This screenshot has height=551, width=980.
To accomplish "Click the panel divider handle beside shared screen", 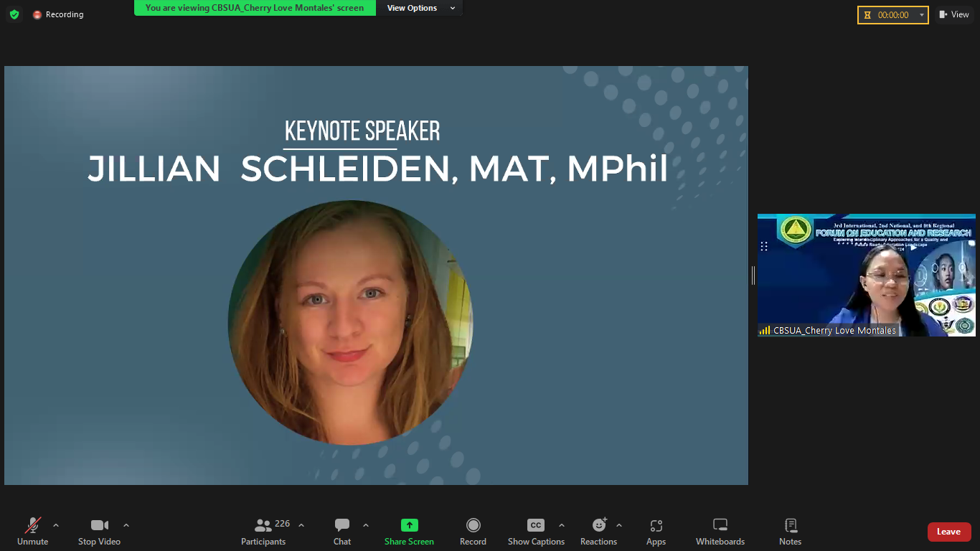I will [x=753, y=275].
